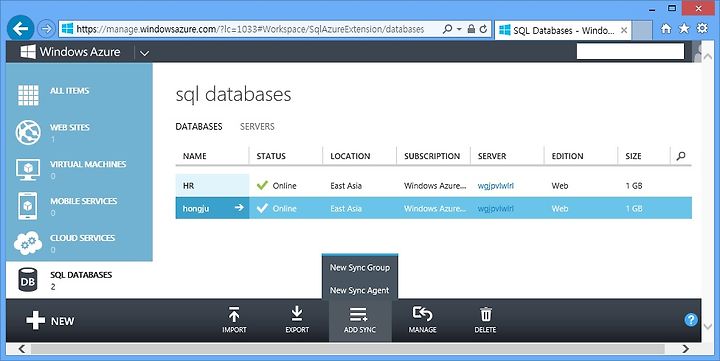The width and height of the screenshot is (720, 361).
Task: Sort by the SUBSCRIPTION column header
Action: point(432,156)
